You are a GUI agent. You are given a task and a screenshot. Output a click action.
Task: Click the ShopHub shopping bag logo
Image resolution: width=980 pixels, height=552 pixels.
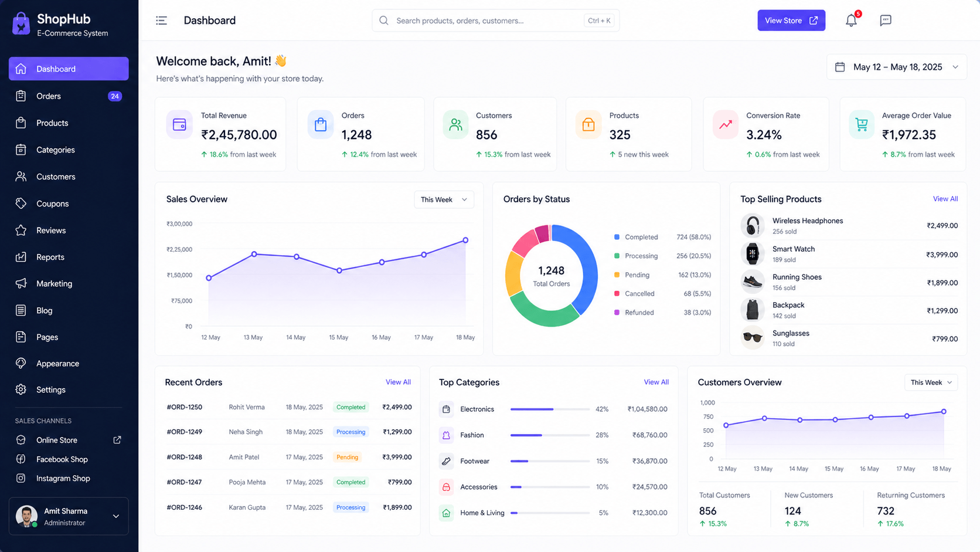click(x=21, y=24)
